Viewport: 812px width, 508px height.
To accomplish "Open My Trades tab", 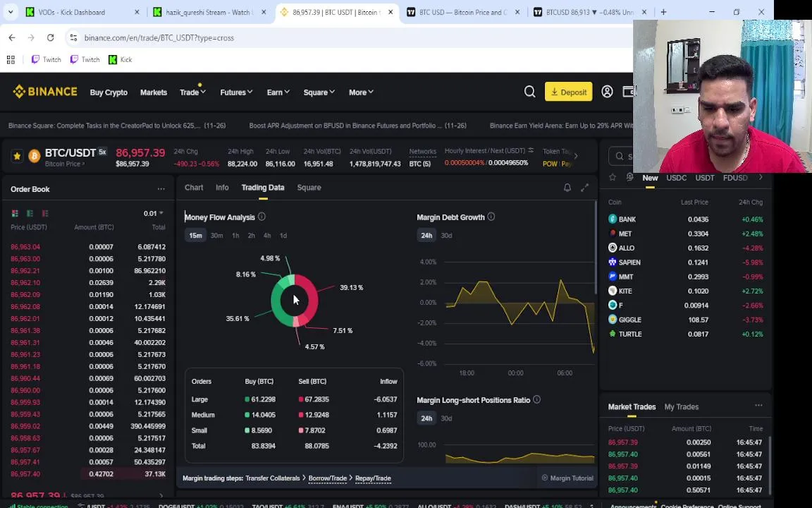I will click(x=682, y=407).
